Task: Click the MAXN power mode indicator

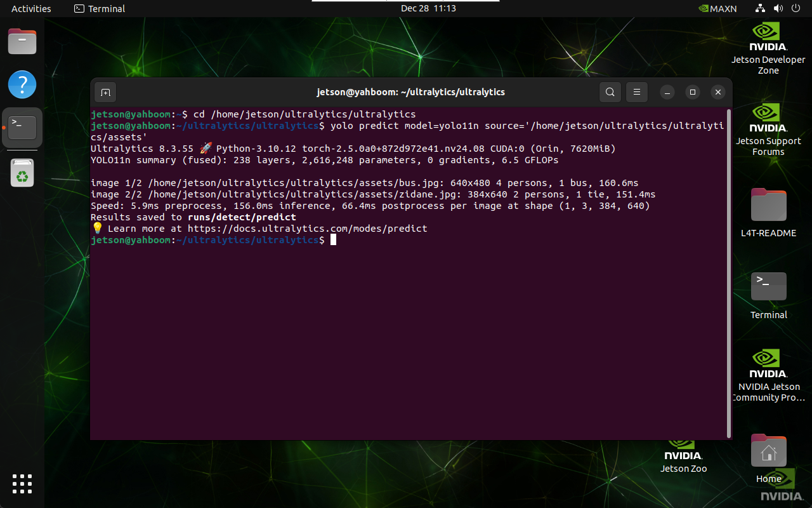Action: click(717, 8)
